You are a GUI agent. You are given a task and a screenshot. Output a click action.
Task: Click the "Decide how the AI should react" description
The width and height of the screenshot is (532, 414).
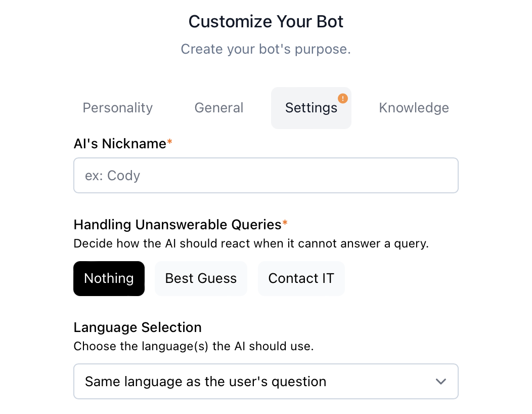click(251, 243)
